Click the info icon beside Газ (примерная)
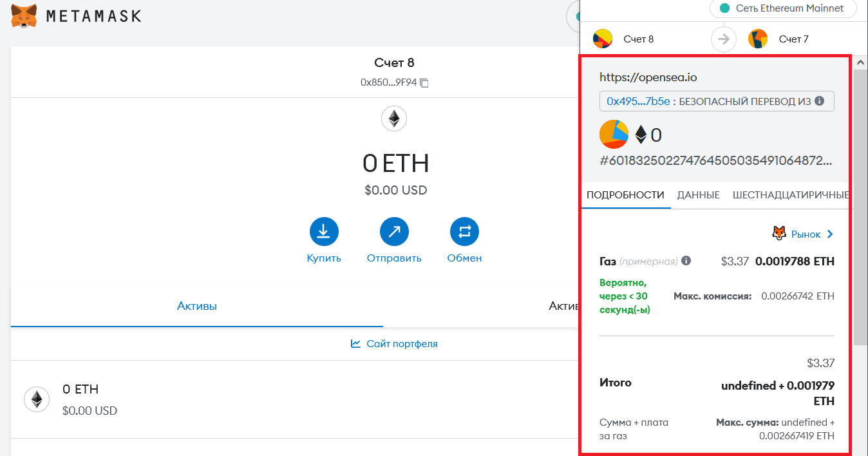The width and height of the screenshot is (868, 456). pyautogui.click(x=686, y=261)
